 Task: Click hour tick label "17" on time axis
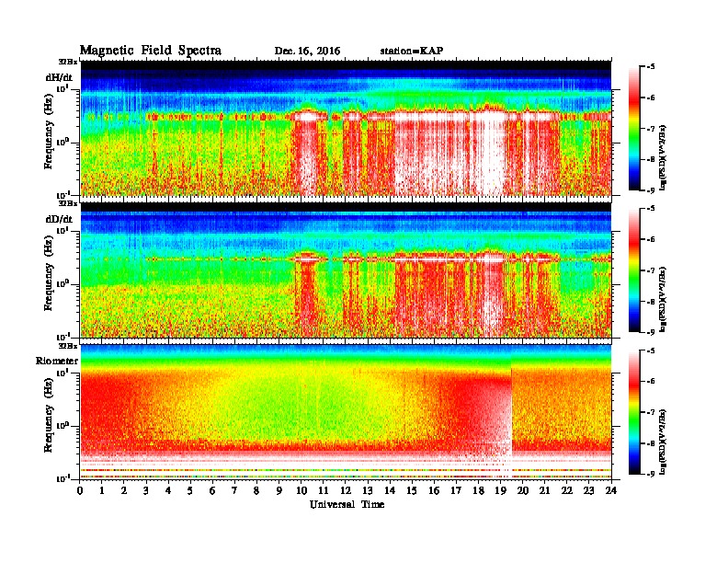[x=457, y=490]
